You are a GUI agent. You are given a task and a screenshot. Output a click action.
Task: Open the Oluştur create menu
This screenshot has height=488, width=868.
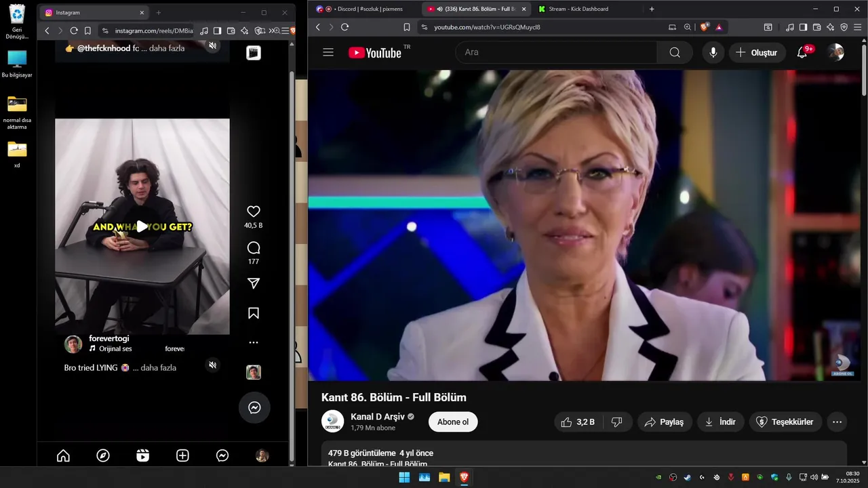point(757,52)
